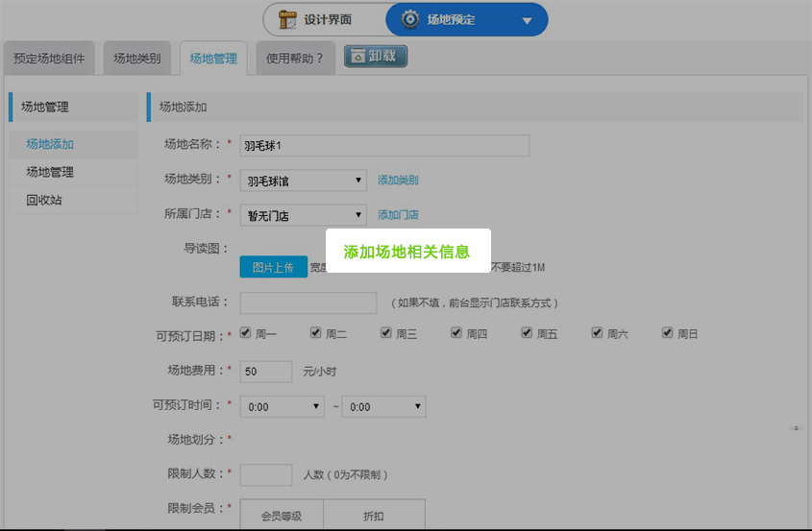812x531 pixels.
Task: Open the 场地类别 dropdown
Action: pyautogui.click(x=303, y=180)
